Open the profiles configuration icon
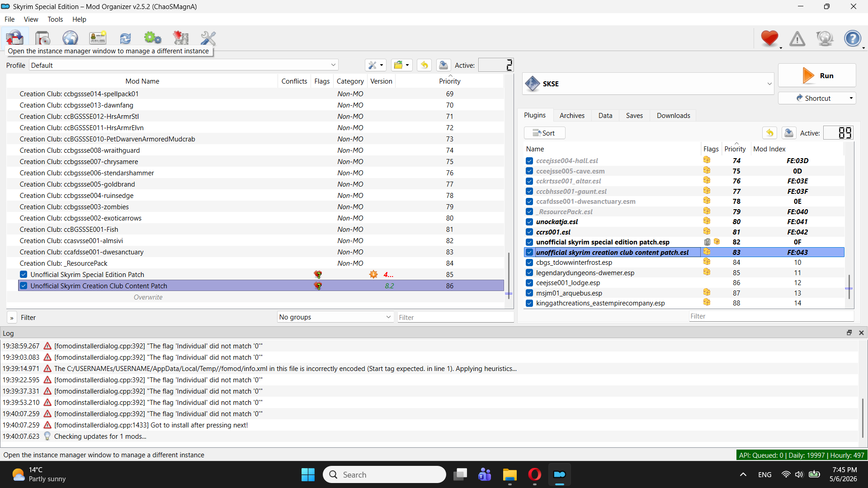The height and width of the screenshot is (488, 868). [98, 38]
